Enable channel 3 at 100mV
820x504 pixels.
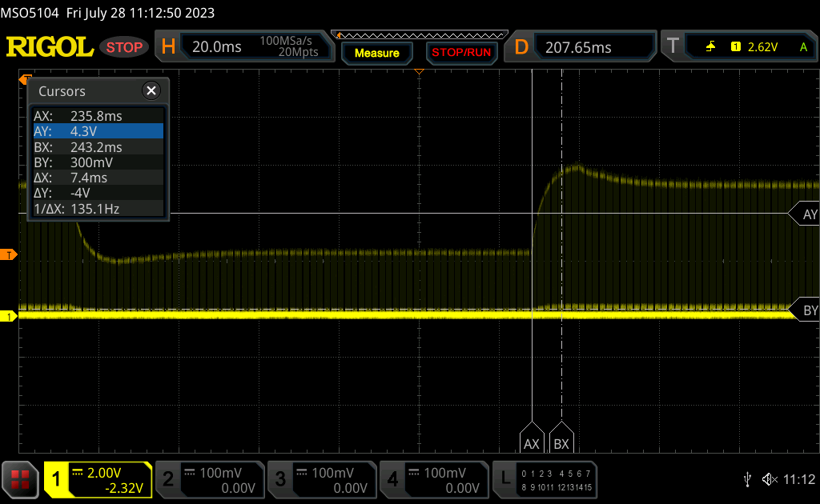[x=320, y=479]
